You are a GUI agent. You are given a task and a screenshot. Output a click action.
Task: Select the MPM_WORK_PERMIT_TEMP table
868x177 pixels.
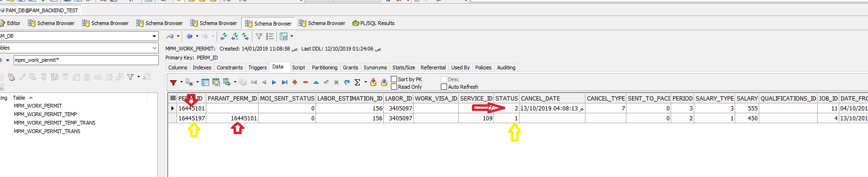point(45,114)
